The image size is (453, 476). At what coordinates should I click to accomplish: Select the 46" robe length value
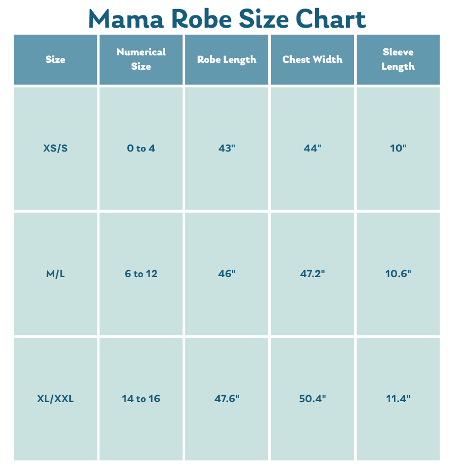pyautogui.click(x=227, y=274)
